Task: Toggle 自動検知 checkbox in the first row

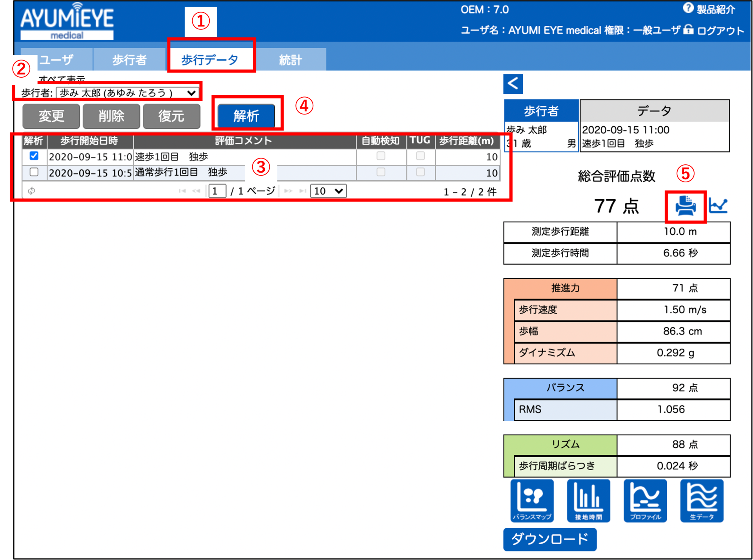Action: point(380,156)
